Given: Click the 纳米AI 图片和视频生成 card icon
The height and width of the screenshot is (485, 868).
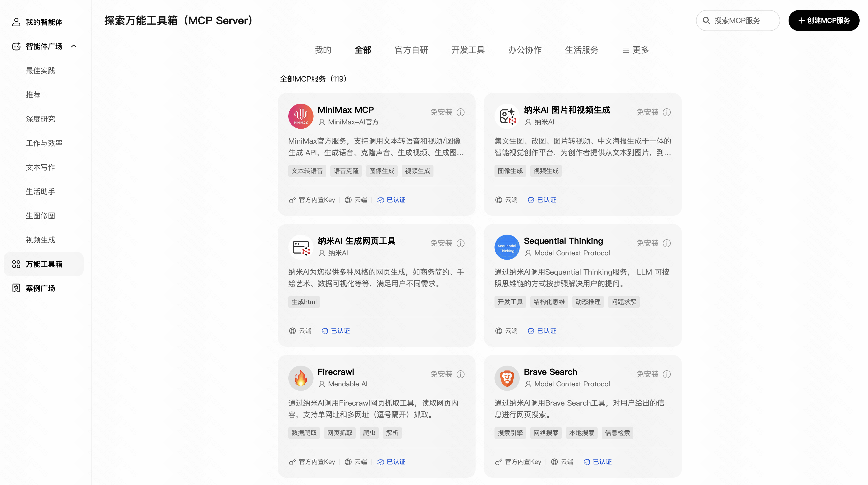Looking at the screenshot, I should 507,116.
